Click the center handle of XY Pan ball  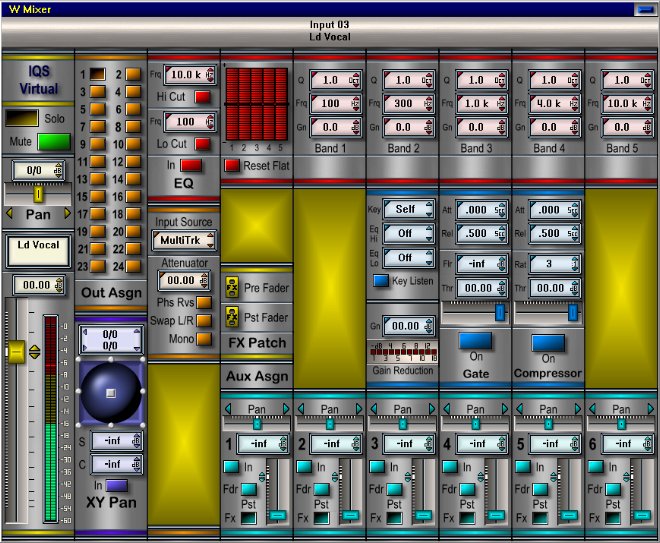[112, 393]
